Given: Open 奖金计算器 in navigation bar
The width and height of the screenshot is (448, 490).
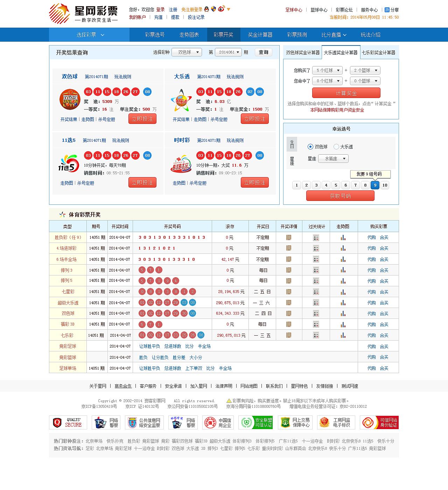Looking at the screenshot, I should [260, 35].
